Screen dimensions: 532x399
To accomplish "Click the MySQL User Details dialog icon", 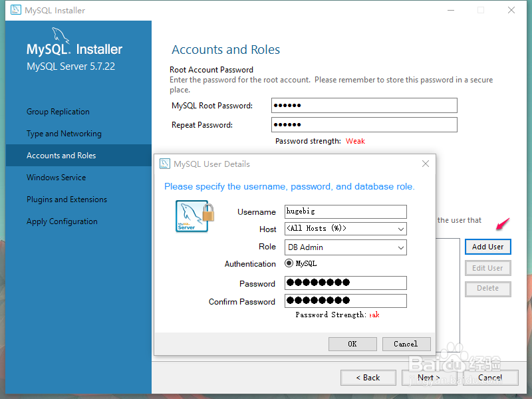I will pyautogui.click(x=165, y=164).
